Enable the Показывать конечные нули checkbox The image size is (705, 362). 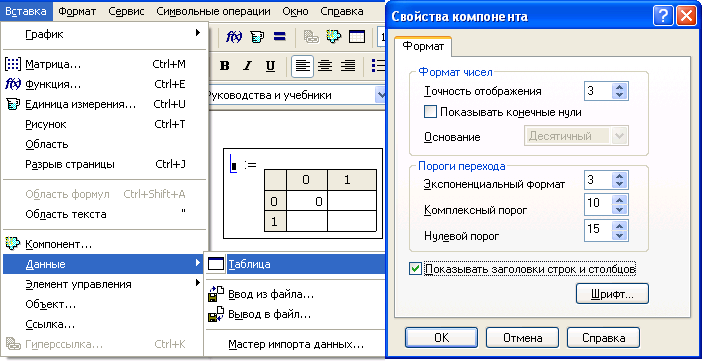pyautogui.click(x=430, y=112)
